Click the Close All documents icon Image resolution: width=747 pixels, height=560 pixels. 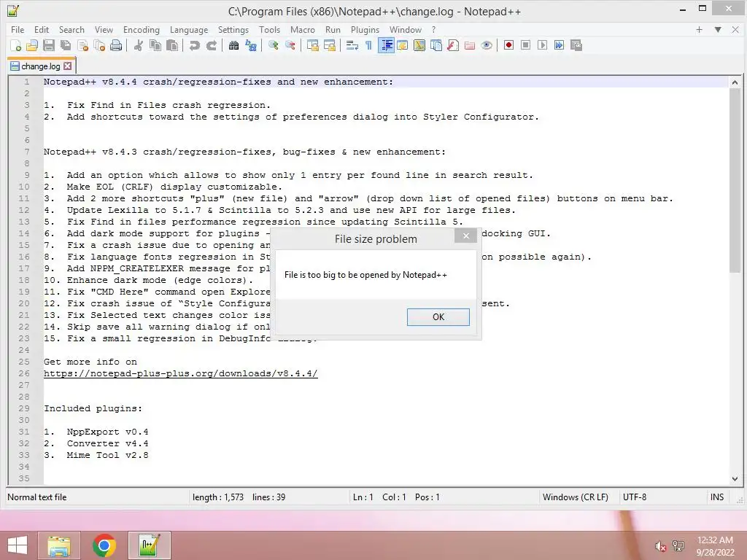click(99, 45)
